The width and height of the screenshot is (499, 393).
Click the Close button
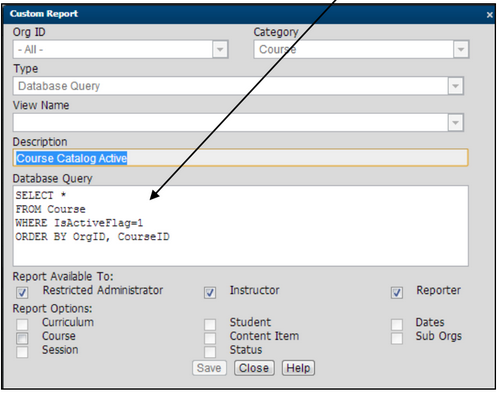click(254, 368)
